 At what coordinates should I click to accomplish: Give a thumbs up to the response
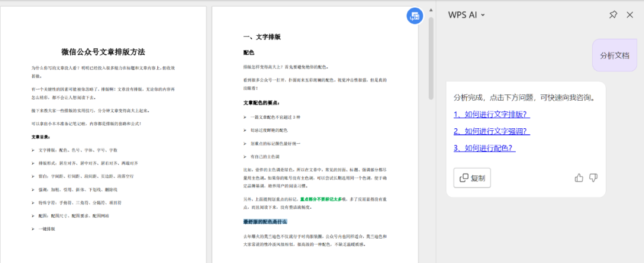pos(579,178)
